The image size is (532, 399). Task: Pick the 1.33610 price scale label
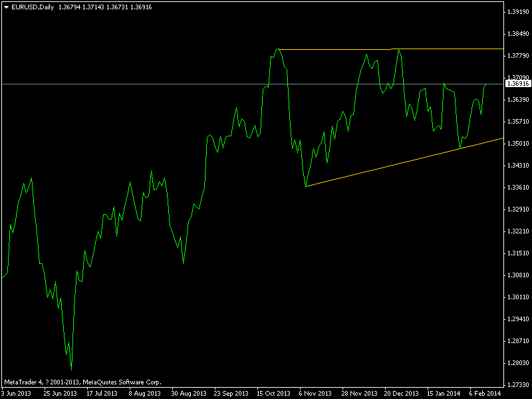click(518, 188)
